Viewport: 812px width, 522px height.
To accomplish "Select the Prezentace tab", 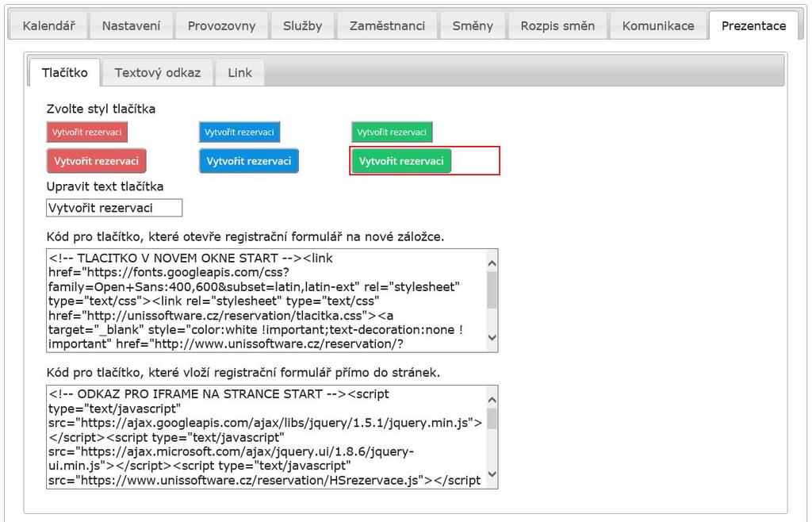I will [x=753, y=26].
